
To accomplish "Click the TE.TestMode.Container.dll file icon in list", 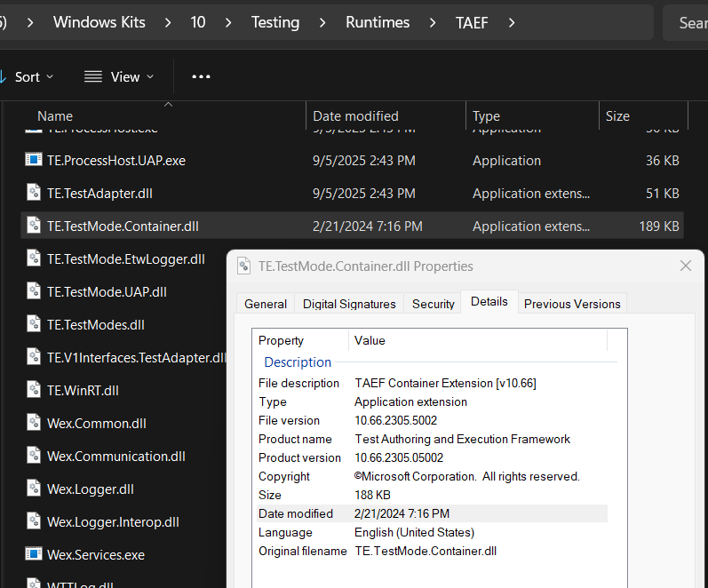I will click(34, 226).
